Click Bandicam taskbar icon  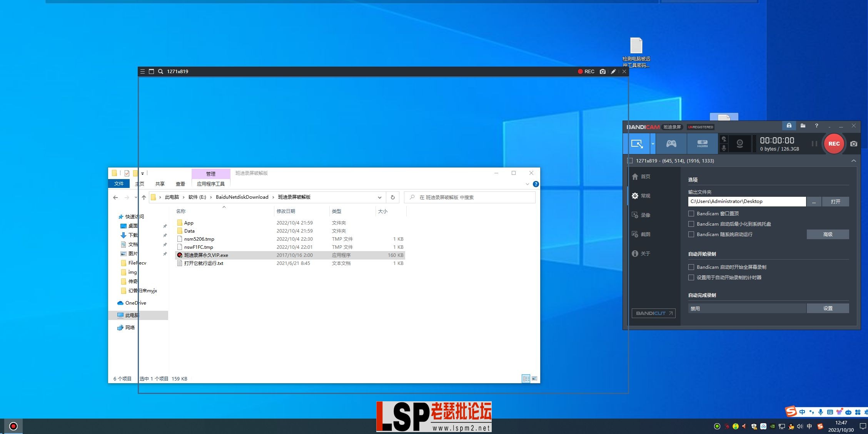point(13,426)
